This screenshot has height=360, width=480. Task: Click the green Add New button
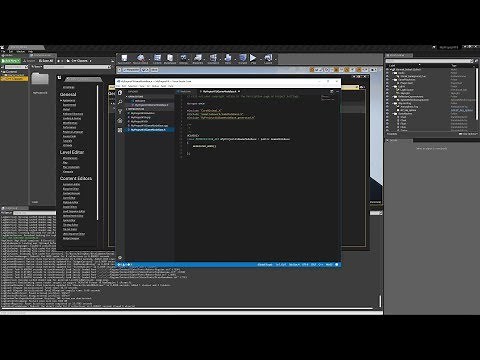pos(10,61)
